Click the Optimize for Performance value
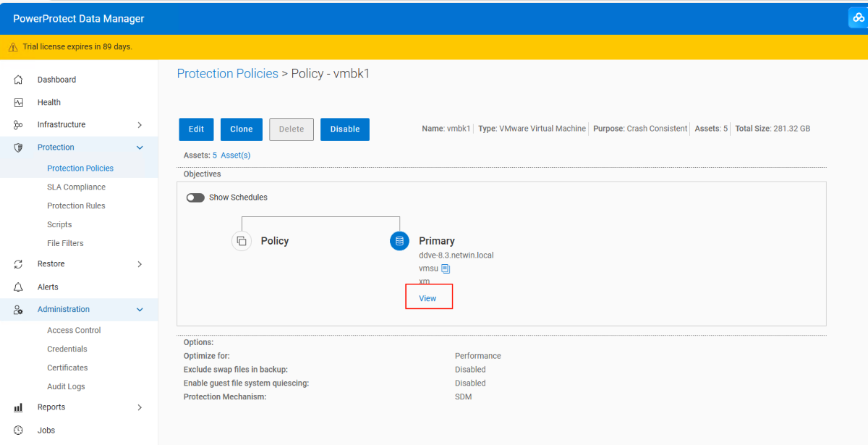 tap(478, 356)
